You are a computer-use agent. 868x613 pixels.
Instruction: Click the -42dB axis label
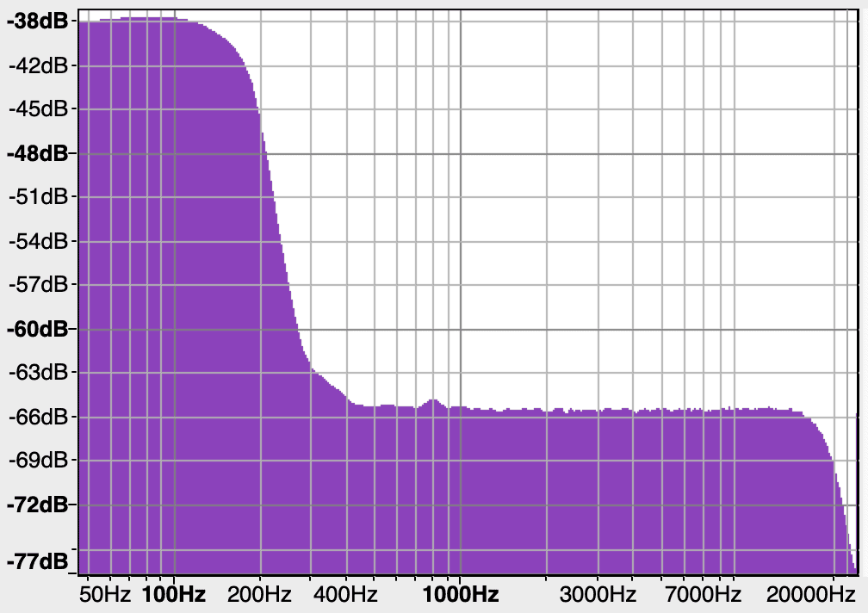pyautogui.click(x=38, y=65)
